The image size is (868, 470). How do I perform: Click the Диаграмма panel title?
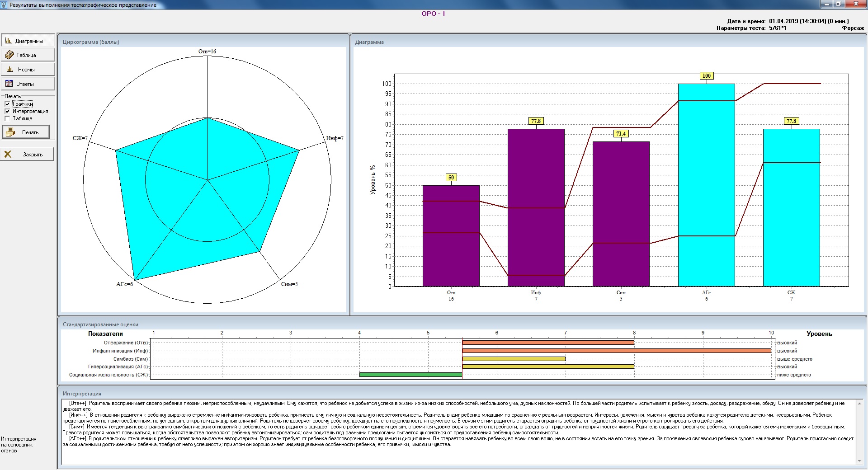[369, 42]
